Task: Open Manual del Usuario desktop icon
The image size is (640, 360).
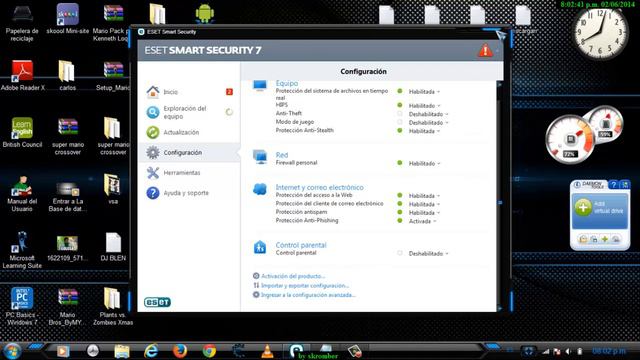Action: [x=22, y=193]
